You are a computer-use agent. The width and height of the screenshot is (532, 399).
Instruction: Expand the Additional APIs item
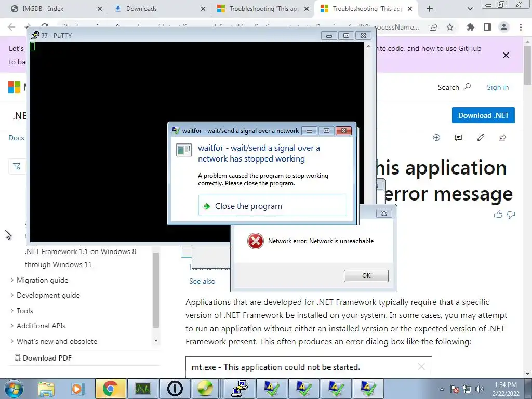point(41,326)
